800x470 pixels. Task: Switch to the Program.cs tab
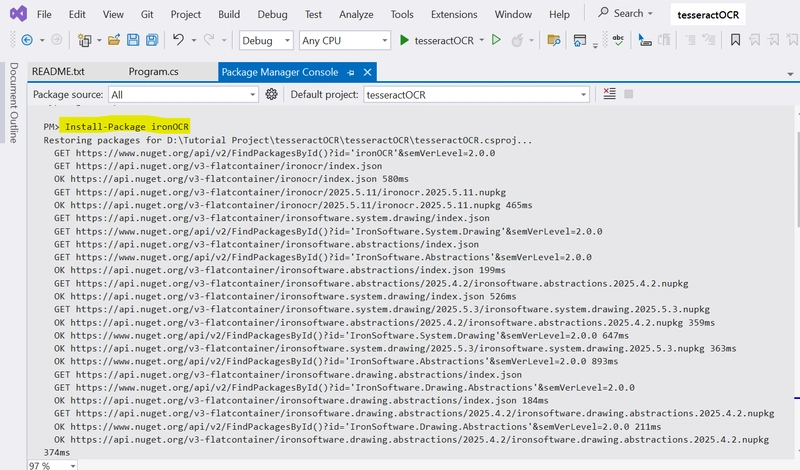(x=154, y=71)
